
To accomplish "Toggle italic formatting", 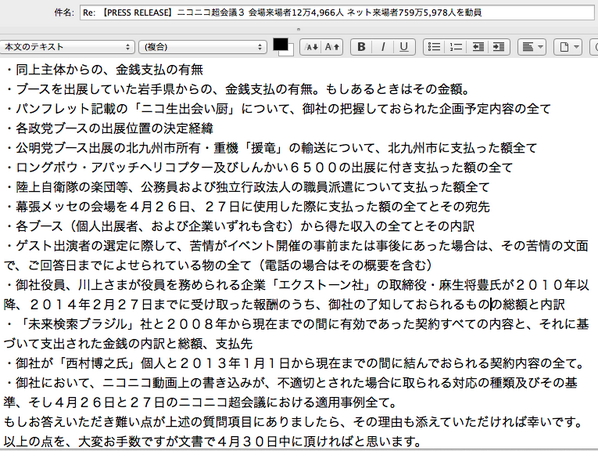I will (x=383, y=47).
